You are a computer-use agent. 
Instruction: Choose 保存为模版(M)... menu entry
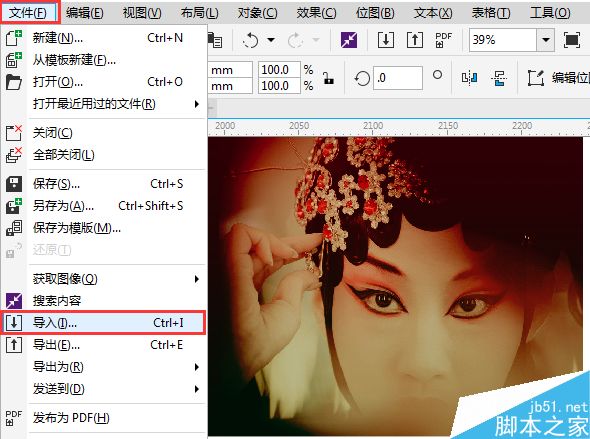coord(104,228)
